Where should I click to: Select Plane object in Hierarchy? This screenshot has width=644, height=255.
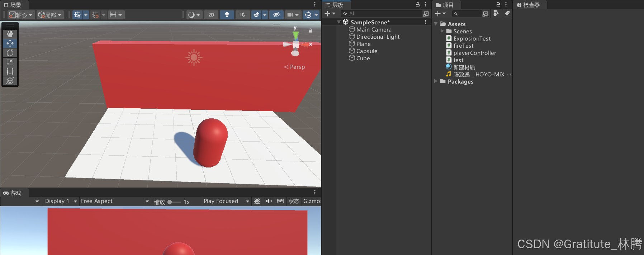point(363,44)
